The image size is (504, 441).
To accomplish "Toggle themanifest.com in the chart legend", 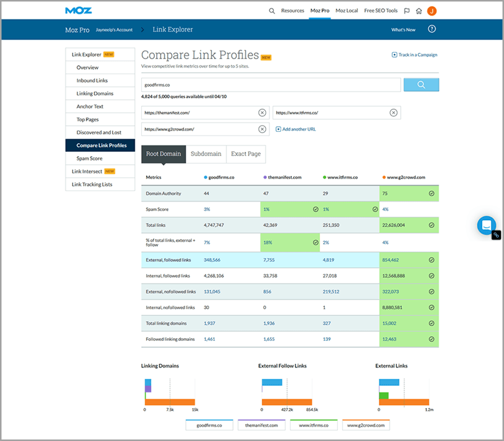I will click(x=261, y=425).
